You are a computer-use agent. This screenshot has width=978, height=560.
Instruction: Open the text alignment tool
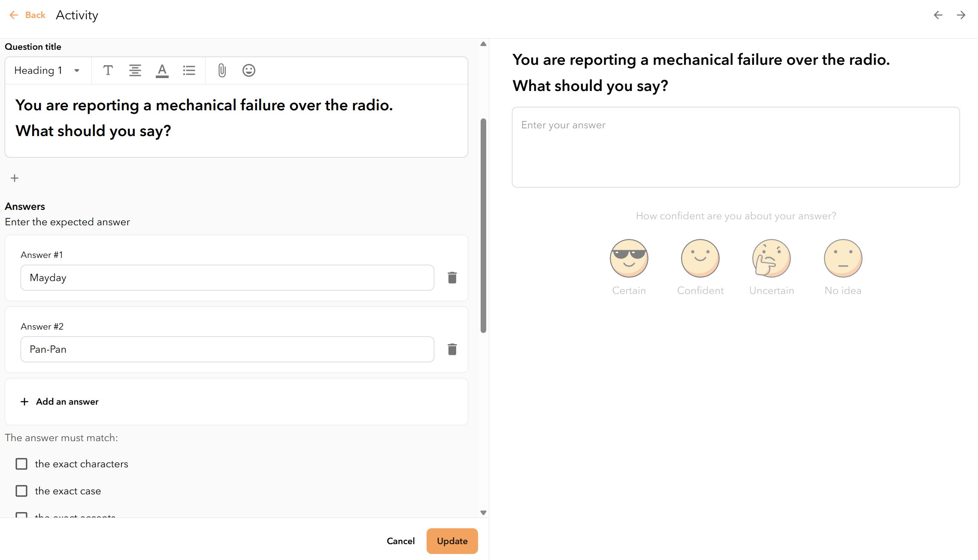[135, 70]
